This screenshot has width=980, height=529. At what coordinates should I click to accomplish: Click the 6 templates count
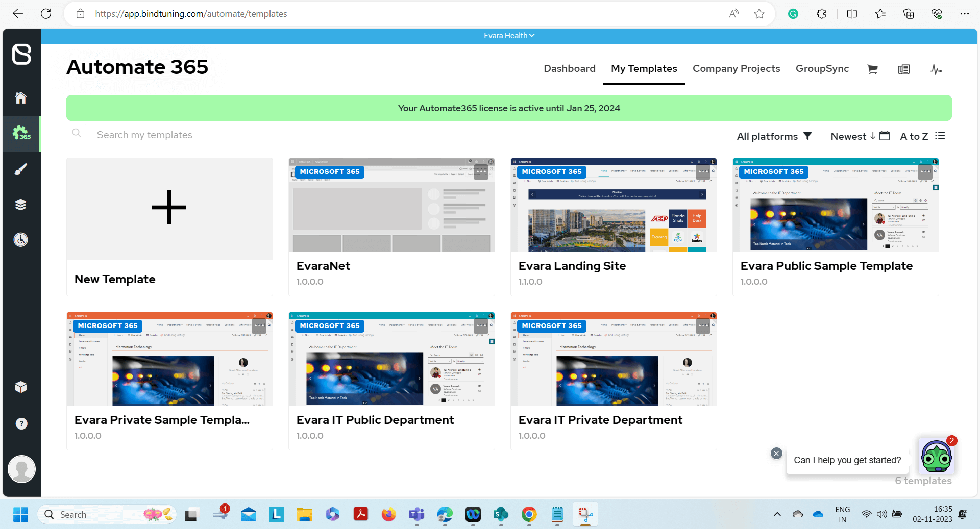[923, 481]
